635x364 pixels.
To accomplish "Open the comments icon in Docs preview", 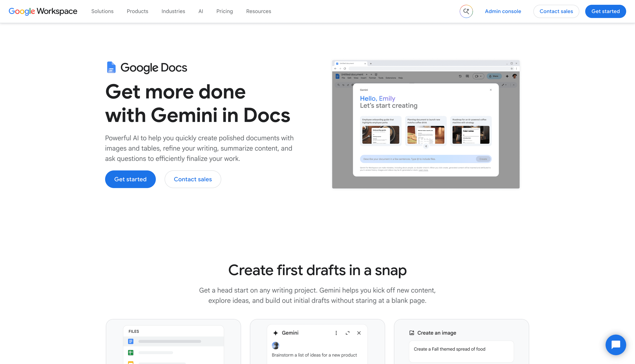I will [467, 76].
